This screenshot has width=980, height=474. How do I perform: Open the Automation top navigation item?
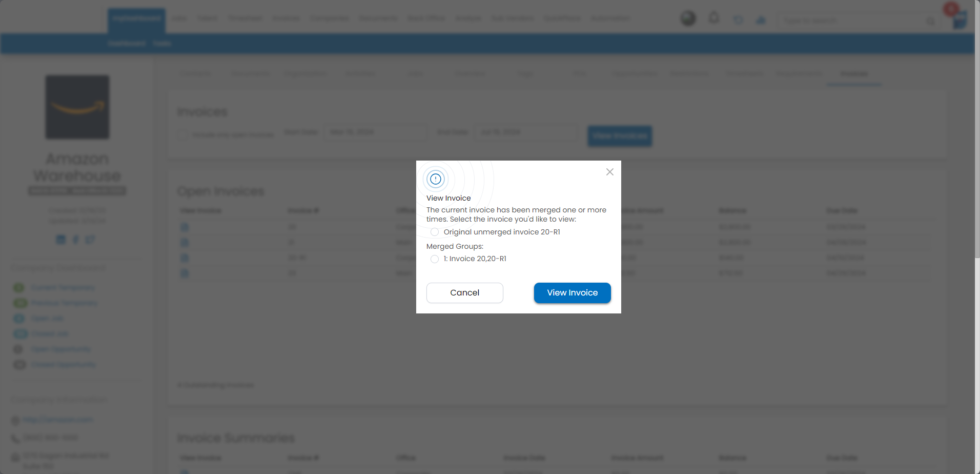pyautogui.click(x=610, y=18)
